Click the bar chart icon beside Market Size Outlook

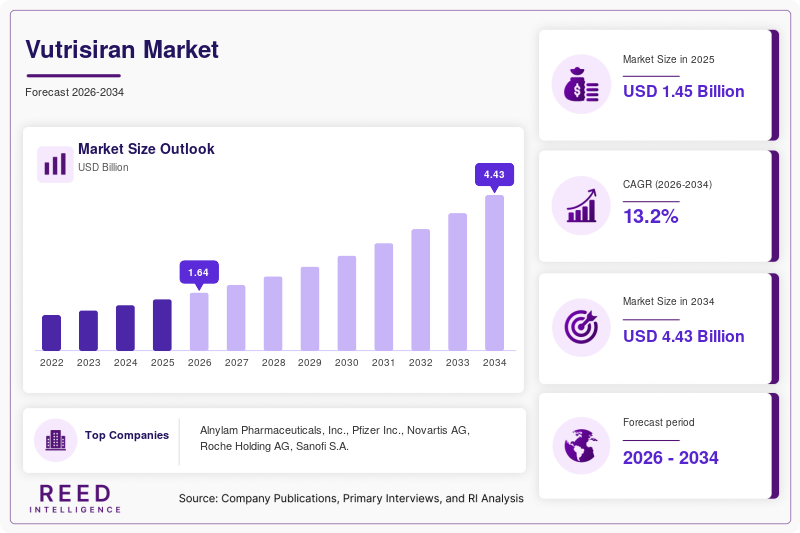(55, 164)
